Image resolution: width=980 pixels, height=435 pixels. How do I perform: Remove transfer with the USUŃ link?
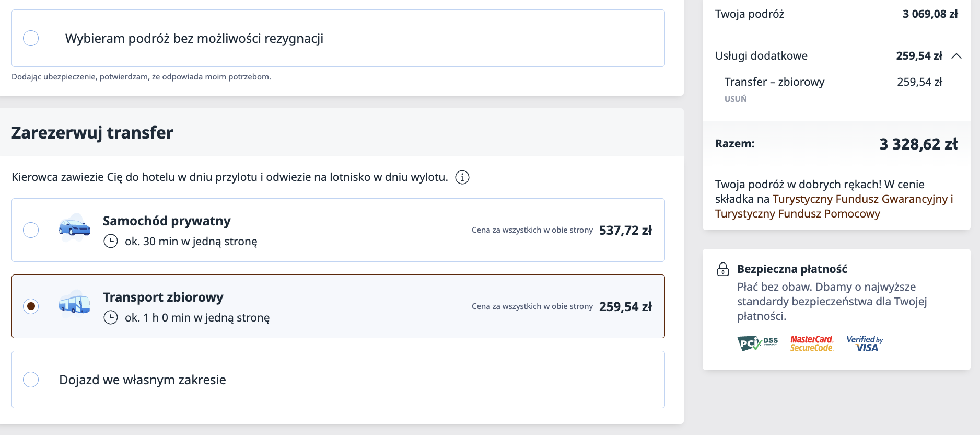coord(736,99)
